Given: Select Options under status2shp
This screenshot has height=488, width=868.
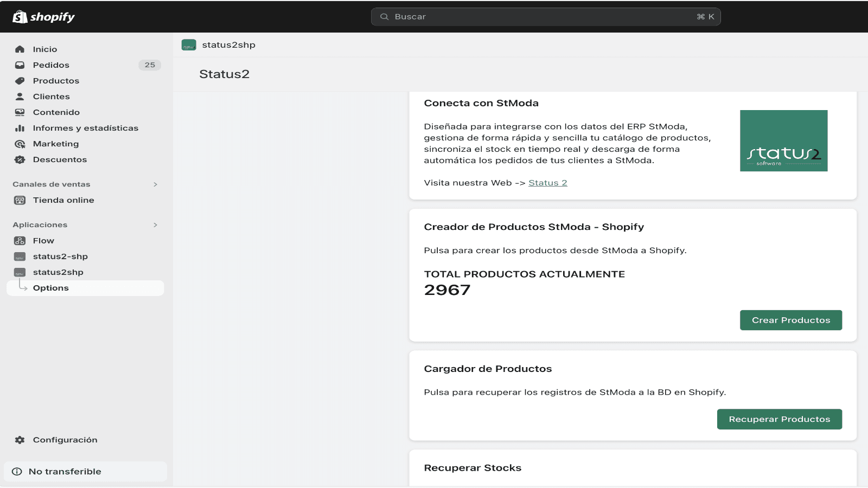Looking at the screenshot, I should click(x=51, y=287).
